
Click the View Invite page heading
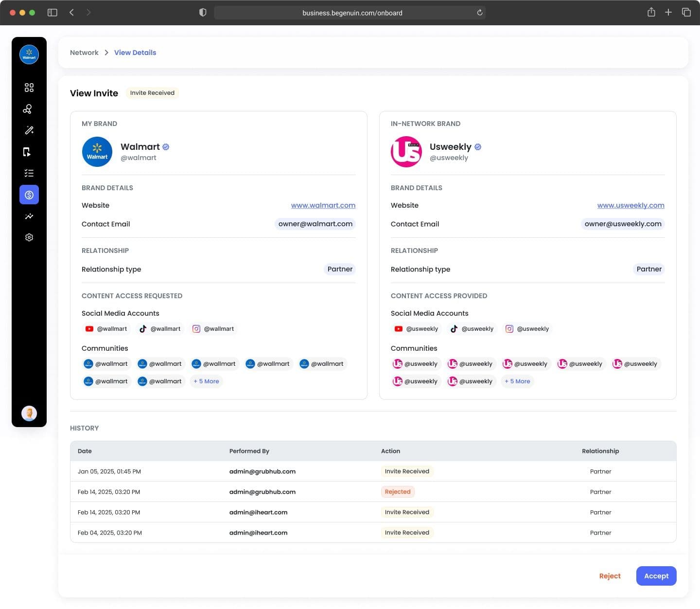[x=94, y=93]
